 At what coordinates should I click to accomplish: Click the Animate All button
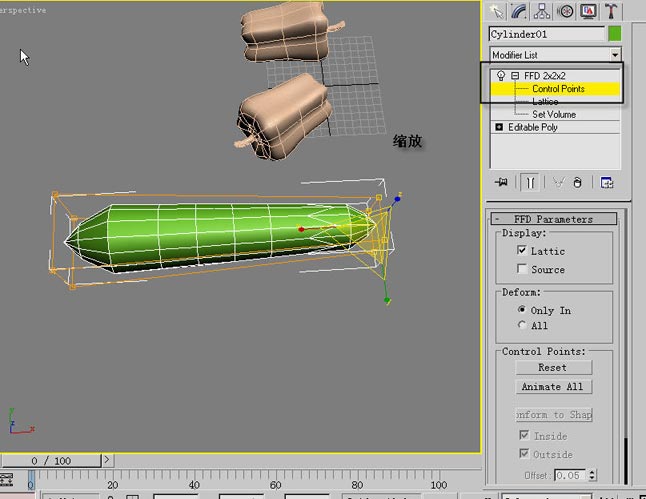554,387
